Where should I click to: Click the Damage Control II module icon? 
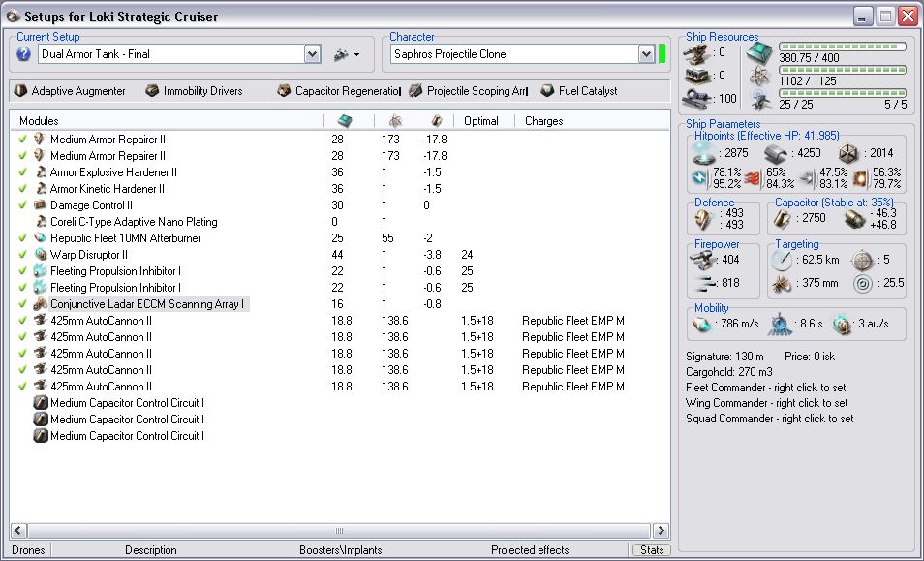point(40,205)
